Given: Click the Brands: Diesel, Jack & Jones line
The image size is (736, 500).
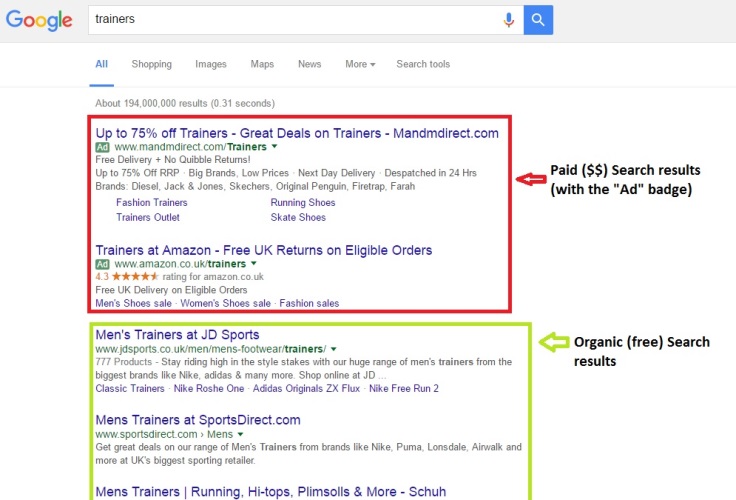Looking at the screenshot, I should [255, 186].
